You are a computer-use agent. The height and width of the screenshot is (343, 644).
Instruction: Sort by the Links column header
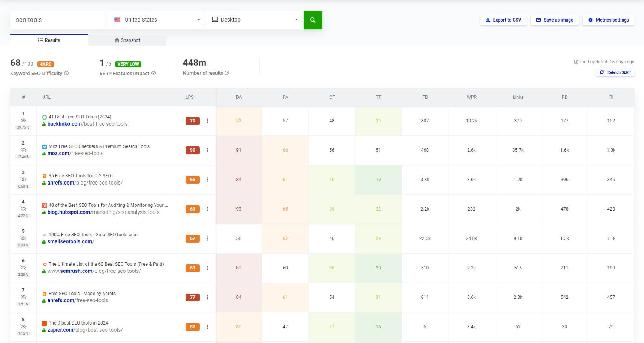[x=518, y=97]
